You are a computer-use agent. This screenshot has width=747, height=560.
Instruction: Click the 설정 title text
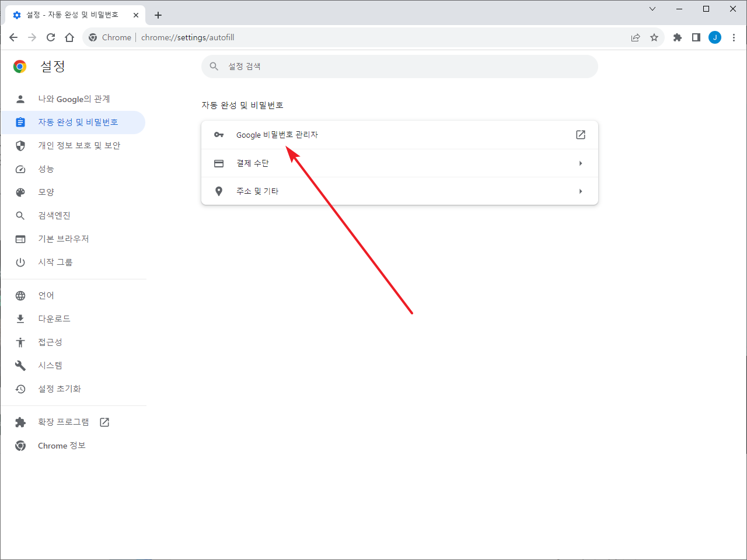coord(53,66)
